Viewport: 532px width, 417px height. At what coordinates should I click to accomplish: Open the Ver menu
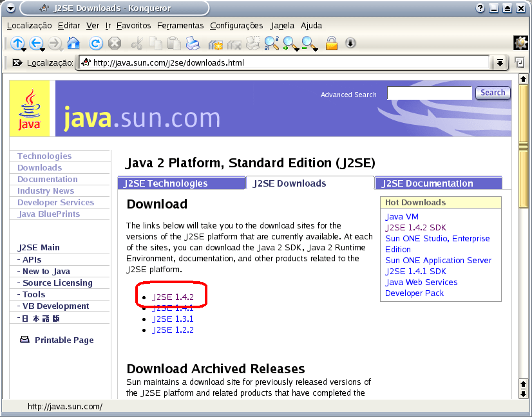93,26
